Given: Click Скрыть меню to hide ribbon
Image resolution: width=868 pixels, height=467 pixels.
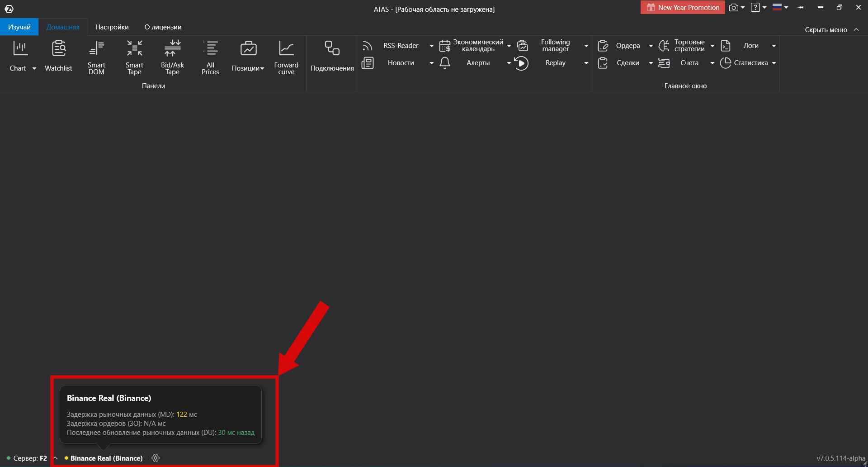Looking at the screenshot, I should coord(831,29).
